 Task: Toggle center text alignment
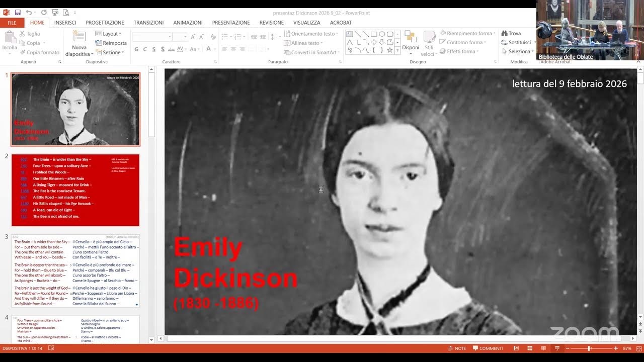[233, 49]
